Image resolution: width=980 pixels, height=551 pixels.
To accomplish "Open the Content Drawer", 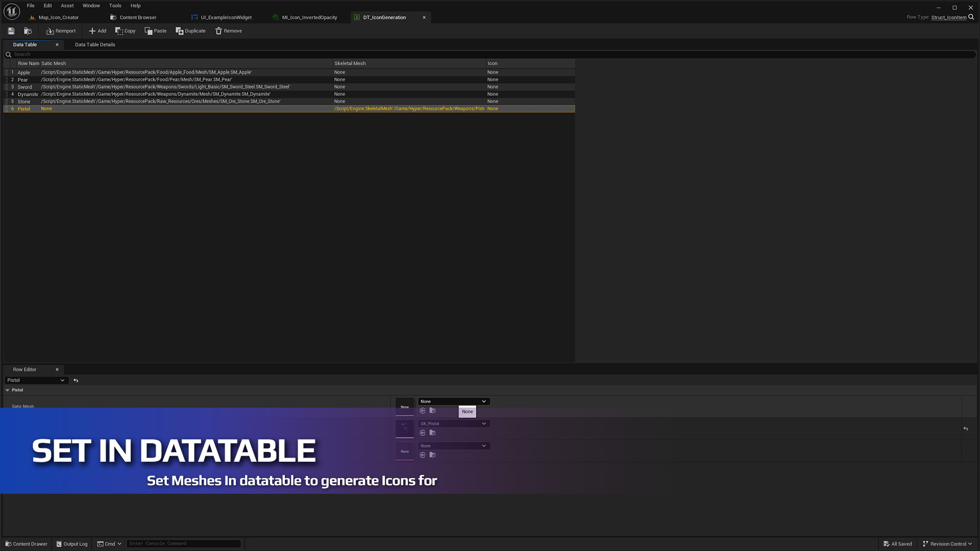I will point(27,544).
